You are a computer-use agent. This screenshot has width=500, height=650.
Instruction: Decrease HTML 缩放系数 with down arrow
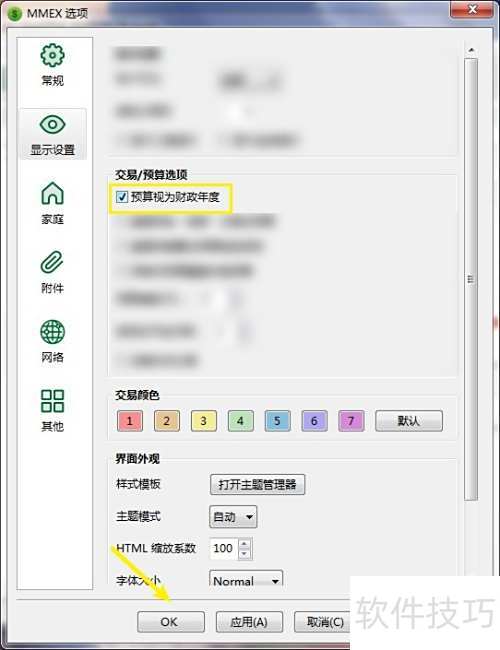244,554
